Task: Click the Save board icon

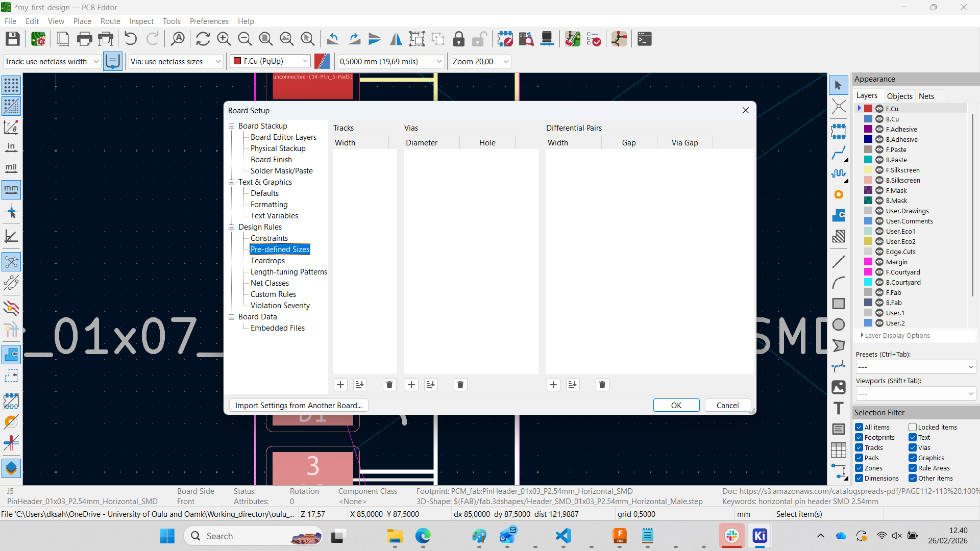Action: (12, 39)
